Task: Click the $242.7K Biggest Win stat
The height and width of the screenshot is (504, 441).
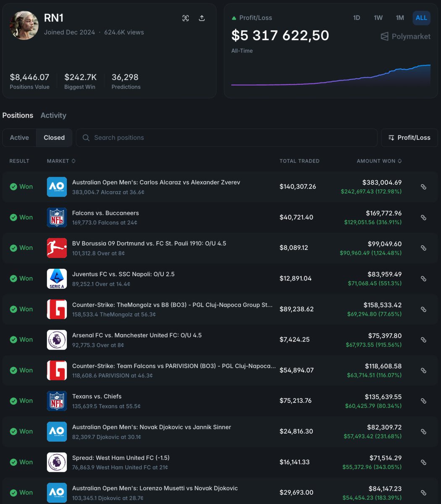Action: [x=80, y=81]
